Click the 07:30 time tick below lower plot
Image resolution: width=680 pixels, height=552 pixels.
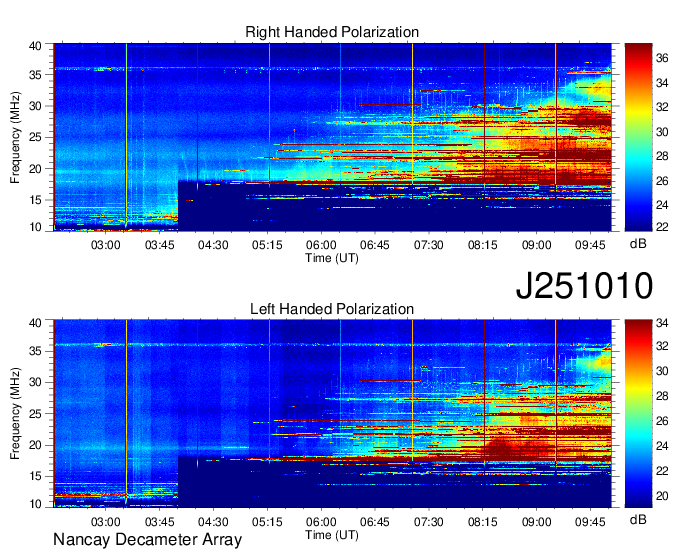tap(429, 521)
